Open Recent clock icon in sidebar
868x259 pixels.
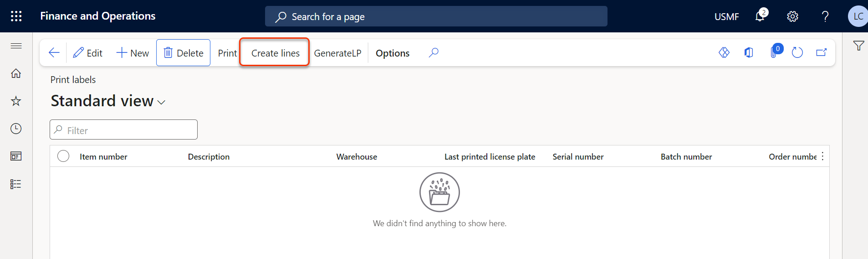point(16,129)
